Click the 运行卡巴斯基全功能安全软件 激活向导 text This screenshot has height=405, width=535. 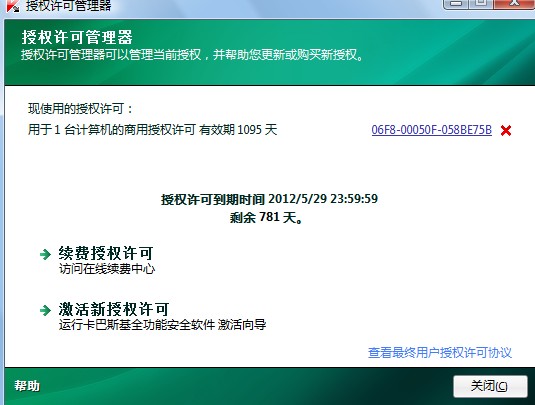point(162,324)
